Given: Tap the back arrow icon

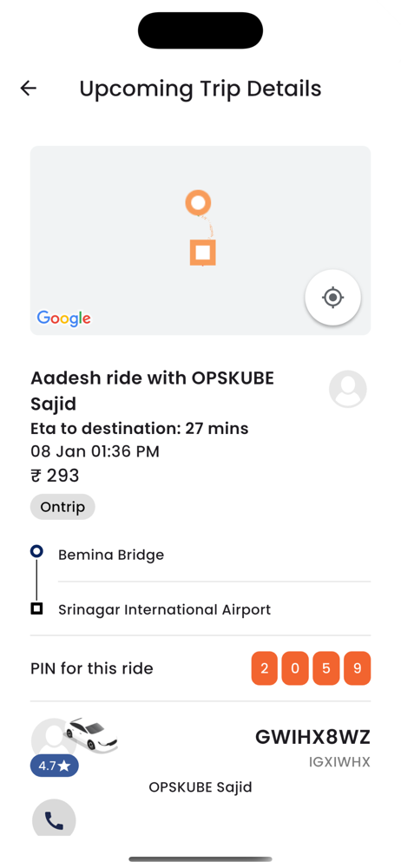Looking at the screenshot, I should tap(29, 88).
